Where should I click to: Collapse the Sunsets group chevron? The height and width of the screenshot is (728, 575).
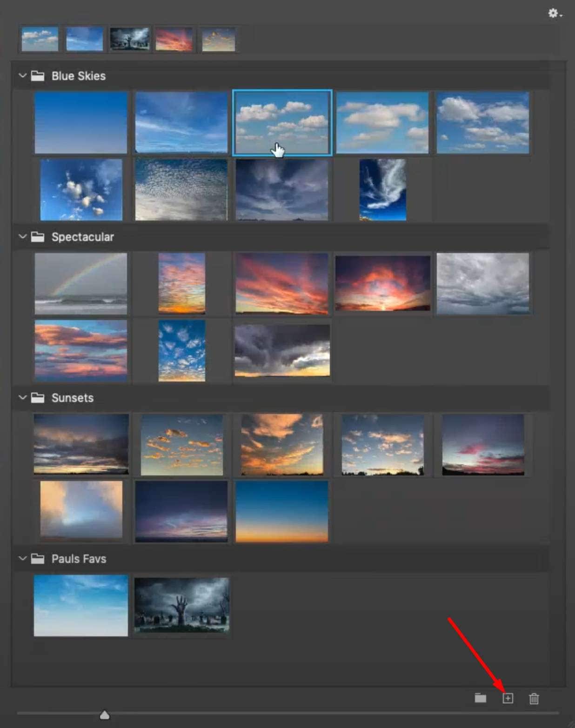point(22,397)
